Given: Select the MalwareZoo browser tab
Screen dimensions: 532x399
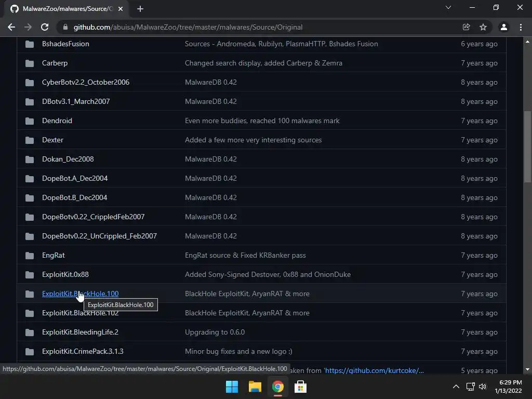Looking at the screenshot, I should coord(66,9).
